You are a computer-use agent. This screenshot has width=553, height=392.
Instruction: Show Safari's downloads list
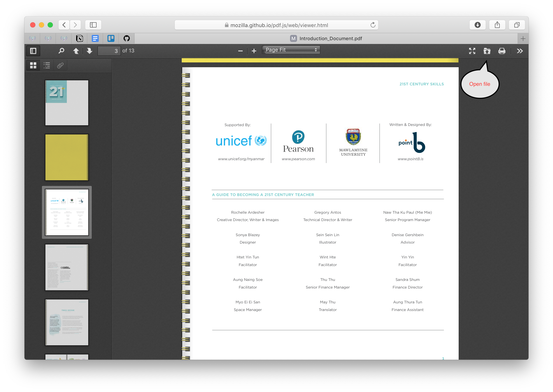pos(478,25)
